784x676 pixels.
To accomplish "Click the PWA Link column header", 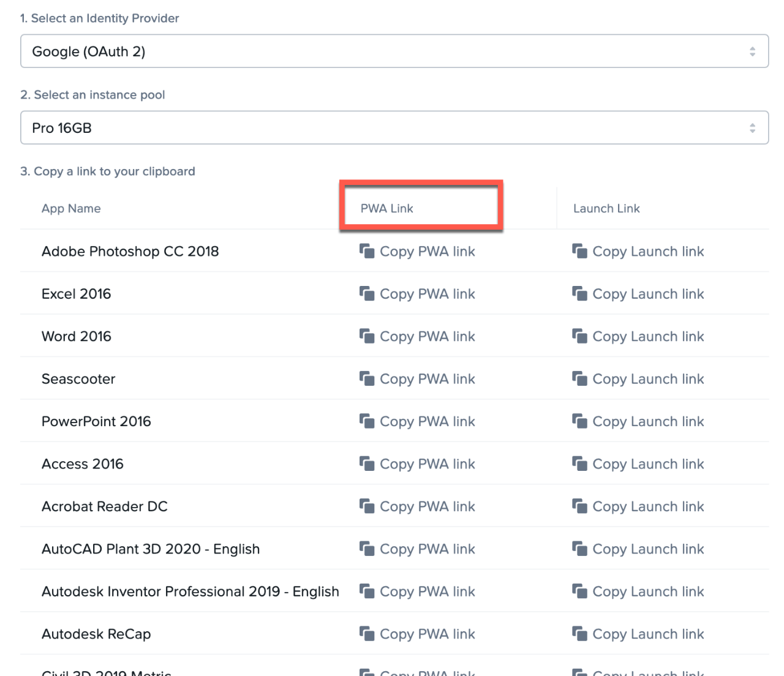I will pos(386,209).
